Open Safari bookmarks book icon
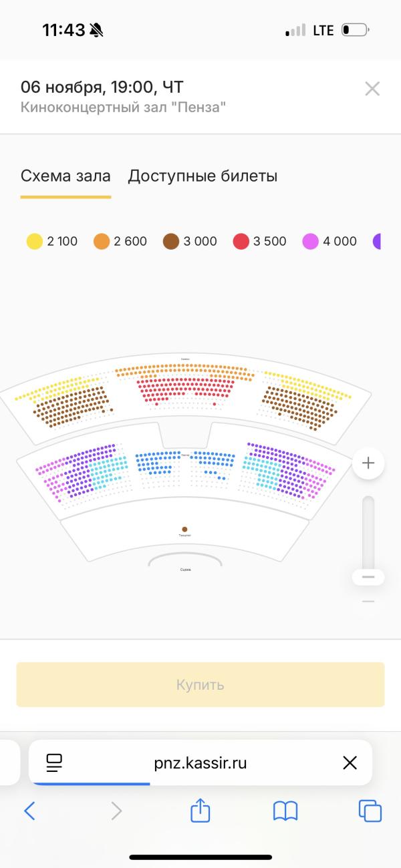Screen dimensions: 401x868 (x=285, y=811)
